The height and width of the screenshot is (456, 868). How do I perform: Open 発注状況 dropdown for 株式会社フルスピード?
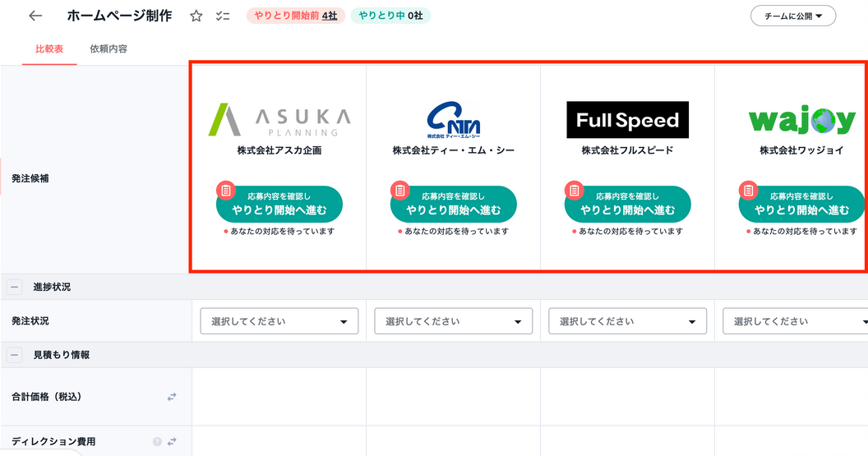click(628, 321)
